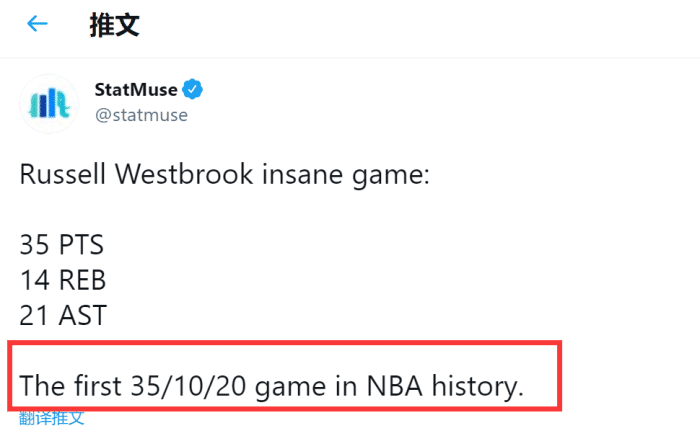
Task: Click "game:" right after the word insane
Action: 392,175
